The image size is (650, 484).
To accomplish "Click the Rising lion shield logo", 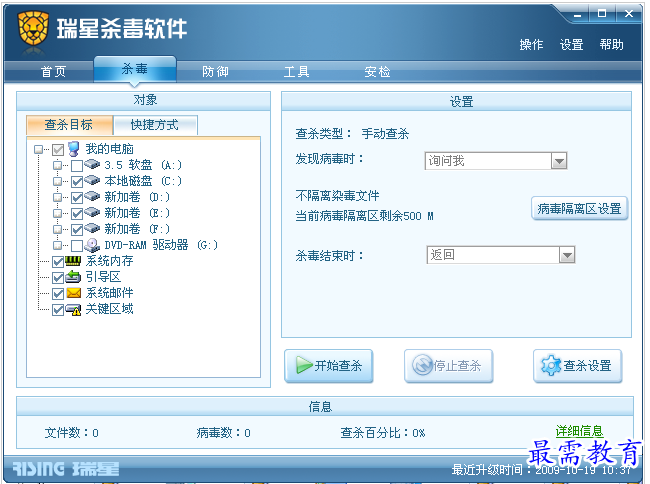I will pos(33,28).
